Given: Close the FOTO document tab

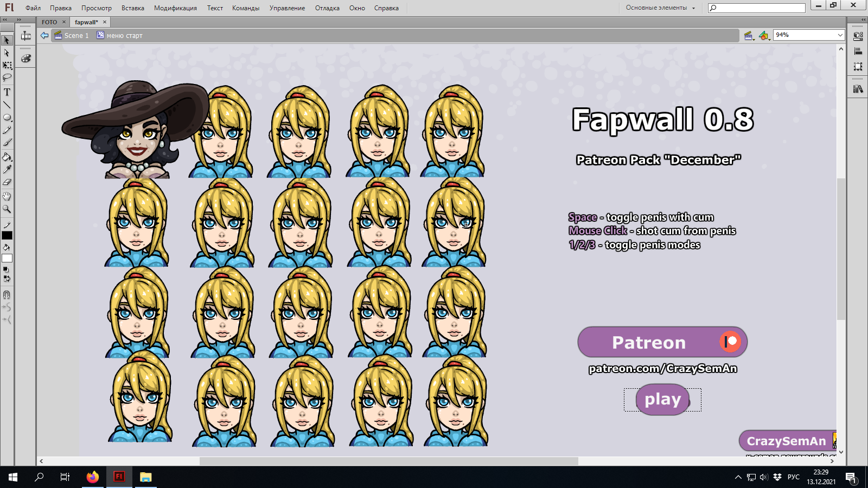Looking at the screenshot, I should (x=64, y=22).
